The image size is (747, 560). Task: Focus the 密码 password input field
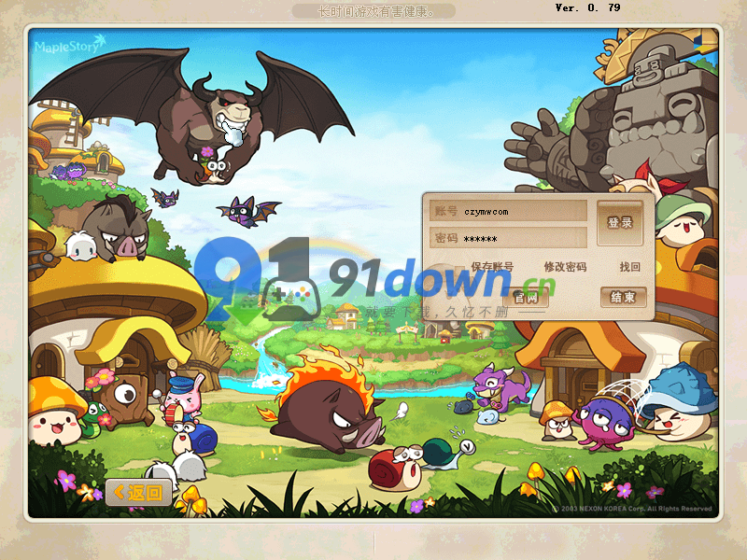[x=508, y=238]
